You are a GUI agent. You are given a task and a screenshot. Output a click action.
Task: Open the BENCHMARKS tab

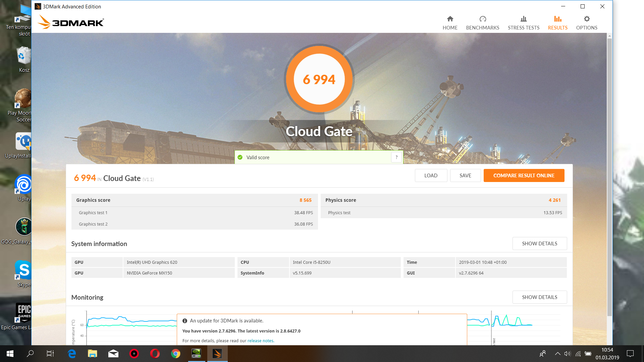point(482,23)
